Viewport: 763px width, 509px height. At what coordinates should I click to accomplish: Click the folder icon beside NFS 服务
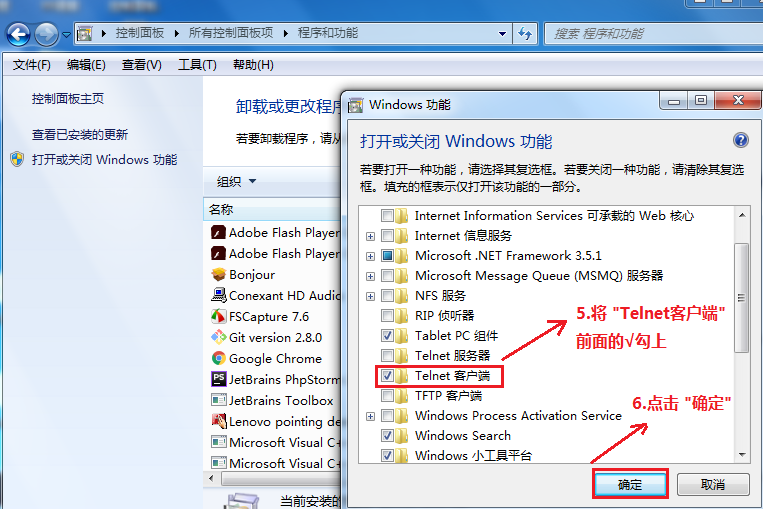click(x=401, y=295)
